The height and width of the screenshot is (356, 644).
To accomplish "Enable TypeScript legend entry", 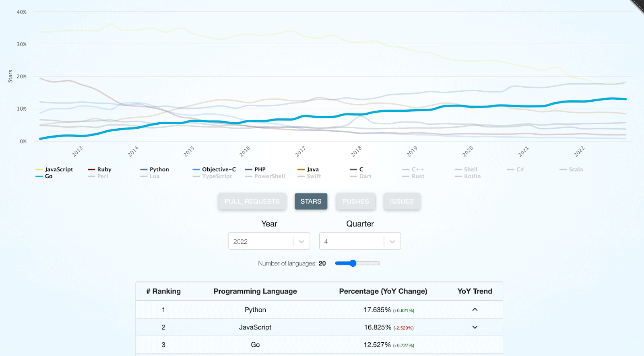I will coord(217,176).
